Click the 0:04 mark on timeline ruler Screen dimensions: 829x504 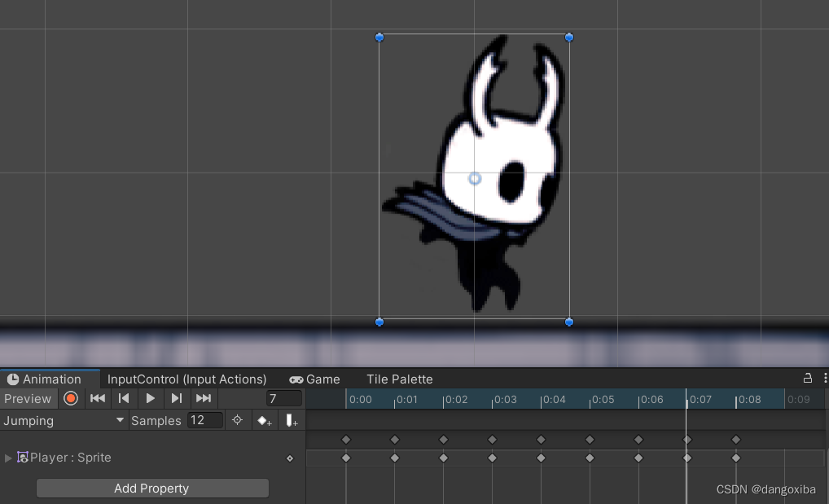(x=554, y=400)
